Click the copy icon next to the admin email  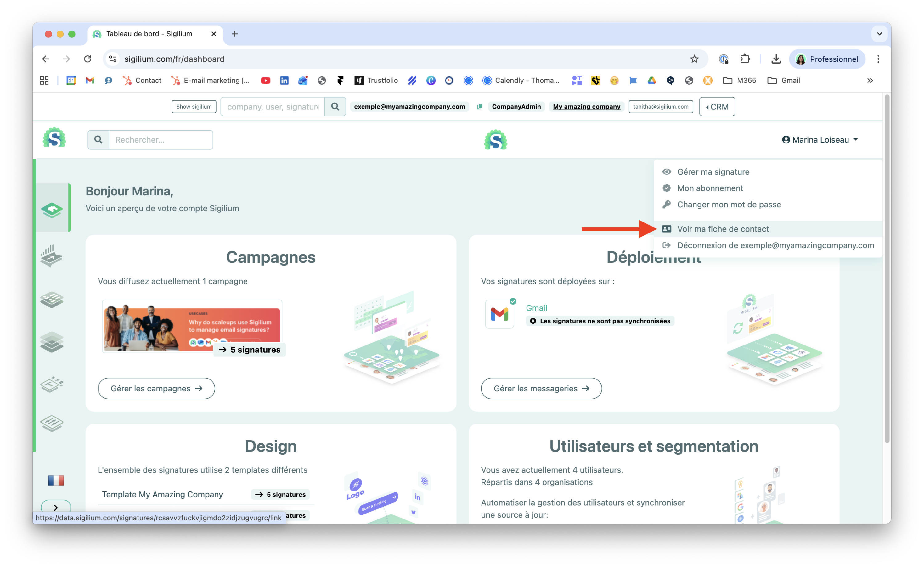479,107
